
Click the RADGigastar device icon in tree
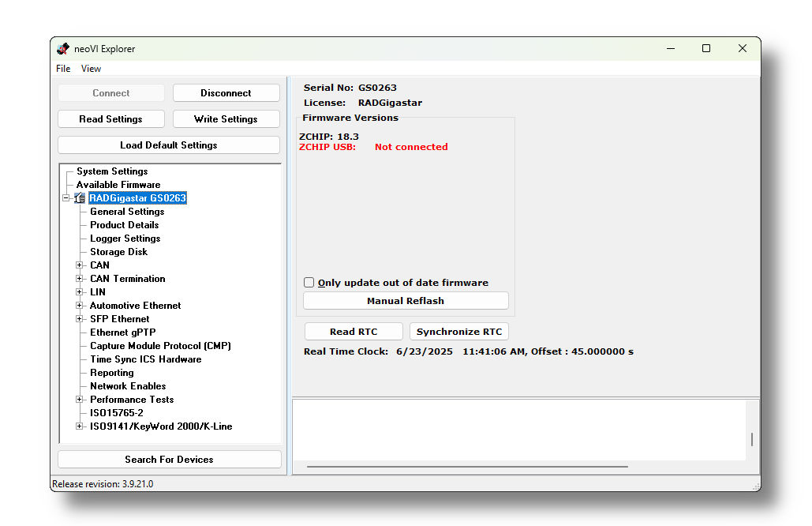[x=80, y=198]
